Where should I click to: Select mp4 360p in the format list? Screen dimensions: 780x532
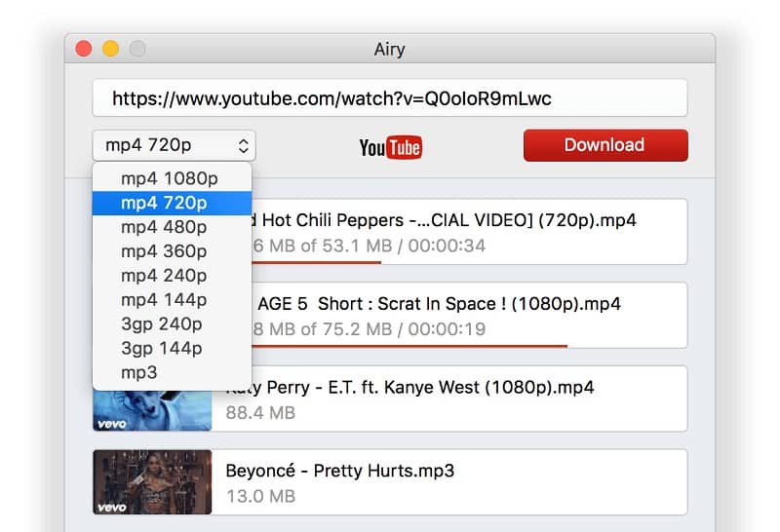[x=164, y=251]
